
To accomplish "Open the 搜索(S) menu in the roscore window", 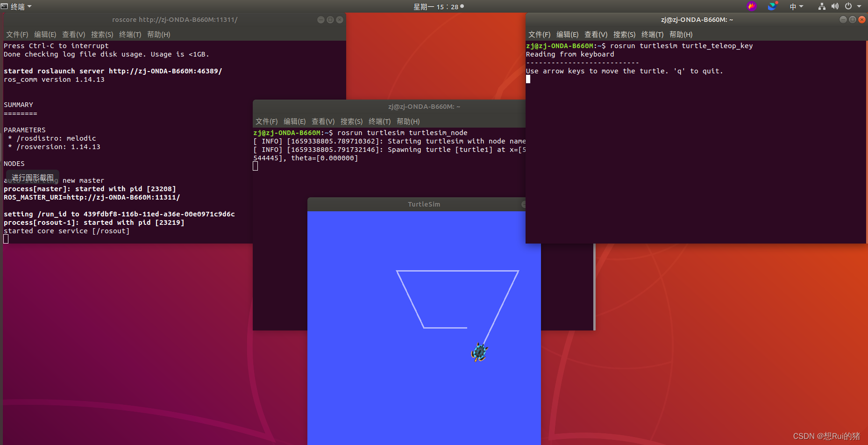I will point(102,34).
